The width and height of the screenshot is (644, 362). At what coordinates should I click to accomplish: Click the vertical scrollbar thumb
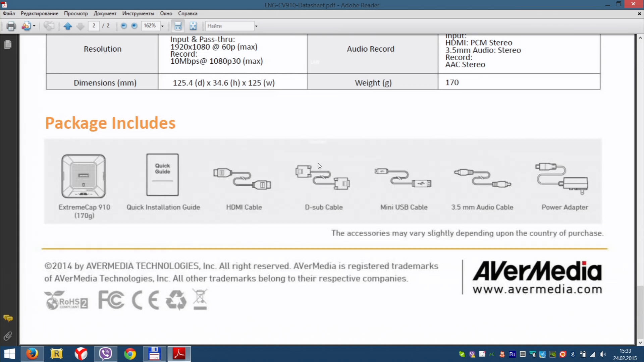click(640, 312)
